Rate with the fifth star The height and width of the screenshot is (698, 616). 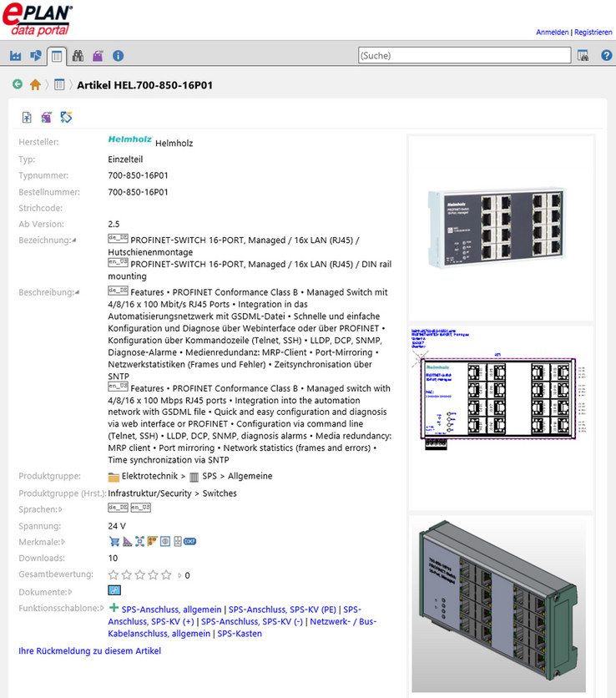click(x=166, y=574)
